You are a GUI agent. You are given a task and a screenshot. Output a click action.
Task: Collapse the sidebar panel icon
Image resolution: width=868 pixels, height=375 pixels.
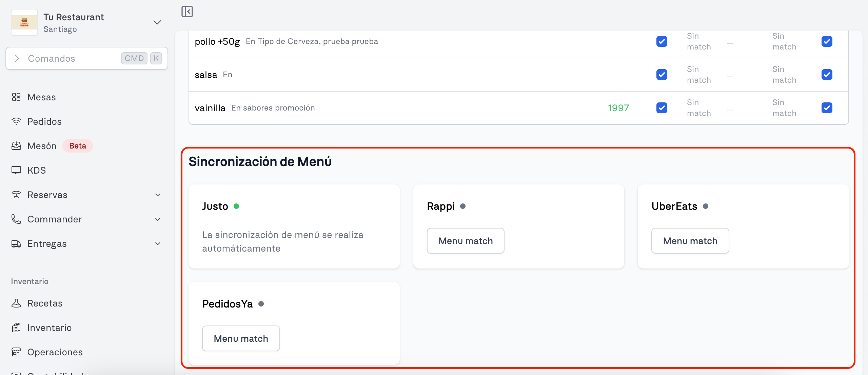pos(187,12)
